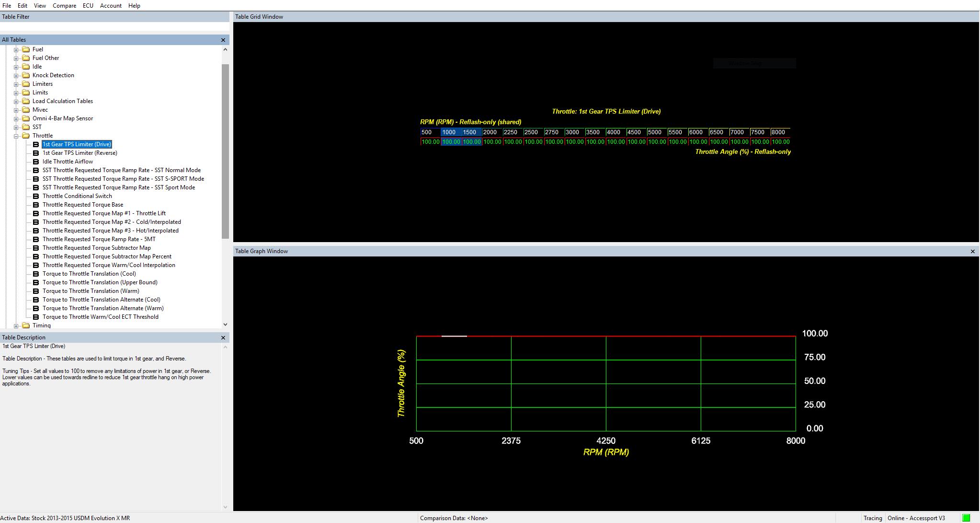Expand the Mivec folder
Screen dimensions: 980x523
pyautogui.click(x=16, y=110)
